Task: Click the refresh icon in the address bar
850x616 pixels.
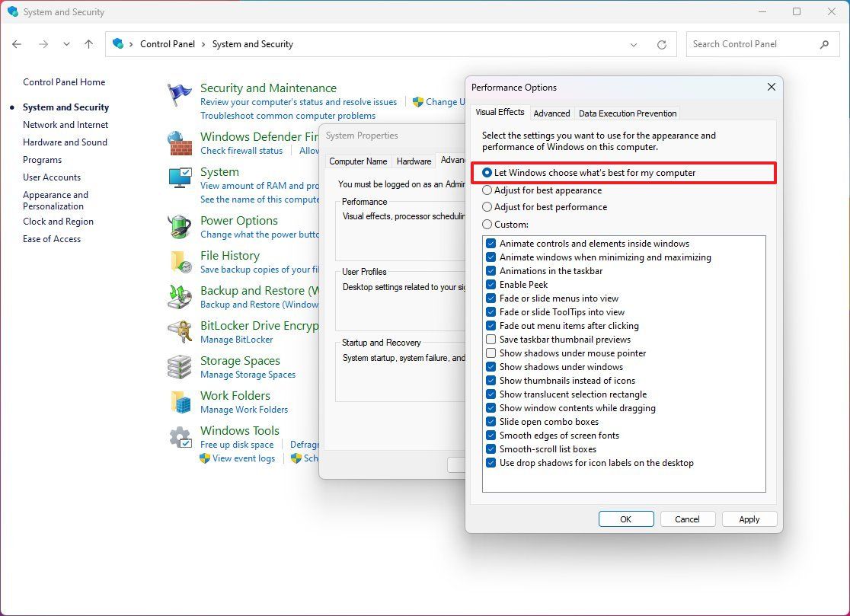Action: [661, 44]
